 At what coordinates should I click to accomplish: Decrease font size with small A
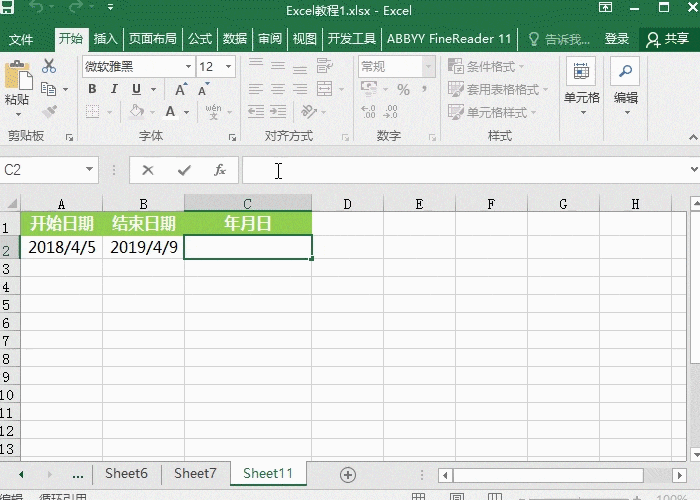point(204,89)
